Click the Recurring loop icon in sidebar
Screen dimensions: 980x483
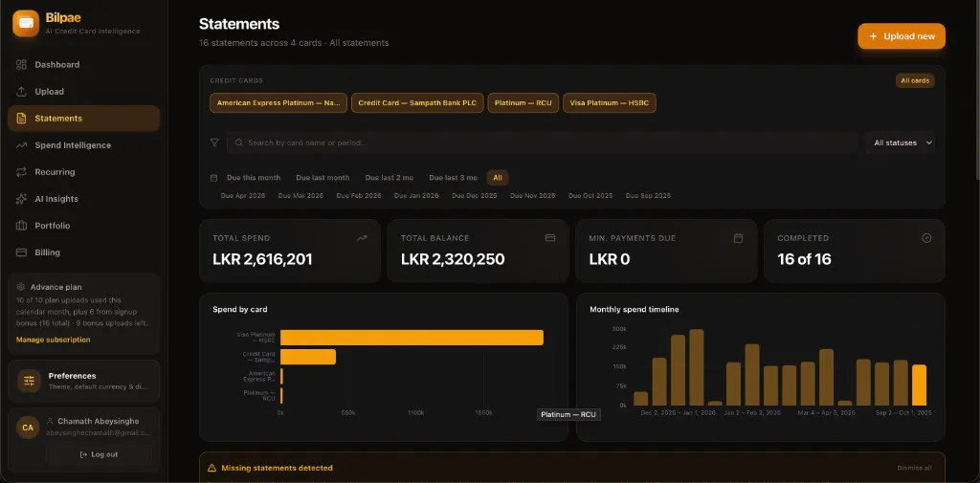21,172
